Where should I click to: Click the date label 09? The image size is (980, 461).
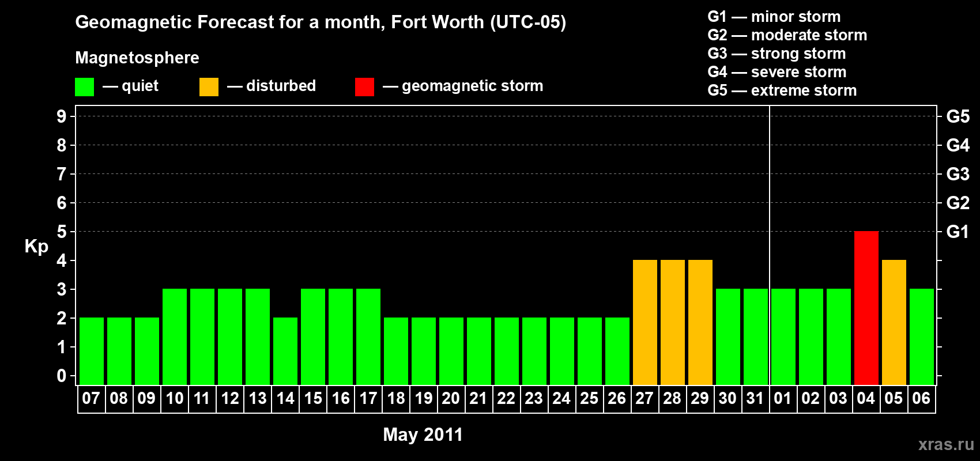click(146, 398)
